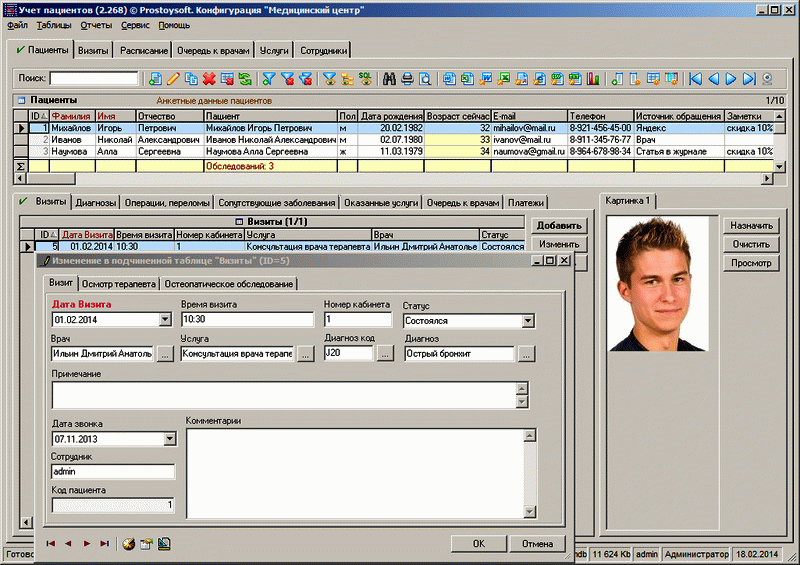The height and width of the screenshot is (565, 800).
Task: Switch to the Осмотр терапевта tab
Action: point(119,284)
